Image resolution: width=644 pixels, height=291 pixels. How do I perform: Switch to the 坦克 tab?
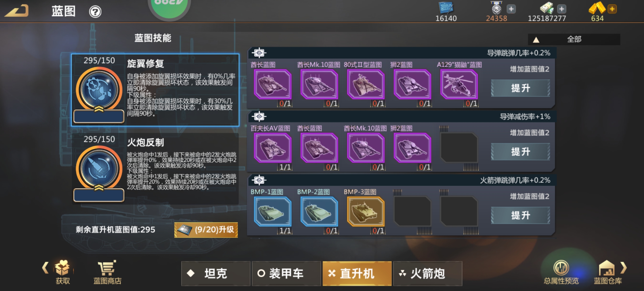(x=216, y=273)
